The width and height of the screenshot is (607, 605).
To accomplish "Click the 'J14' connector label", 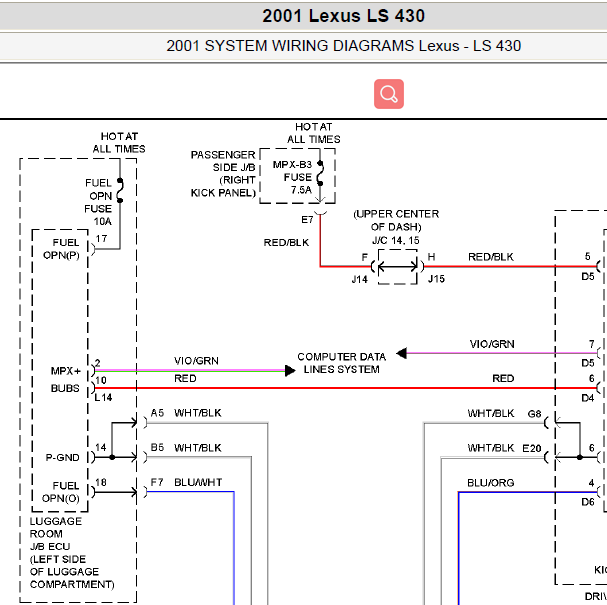I will 359,279.
